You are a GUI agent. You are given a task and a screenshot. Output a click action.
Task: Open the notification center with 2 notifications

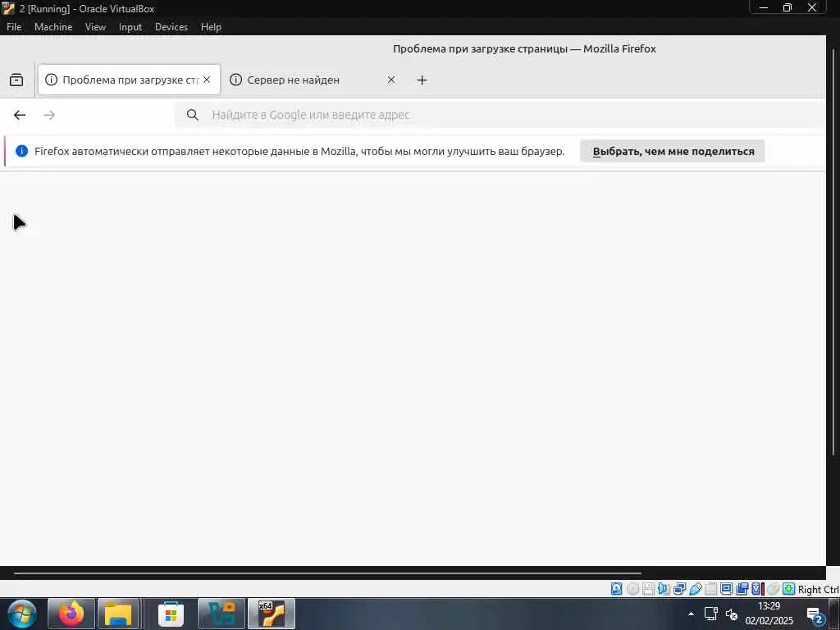coord(815,615)
